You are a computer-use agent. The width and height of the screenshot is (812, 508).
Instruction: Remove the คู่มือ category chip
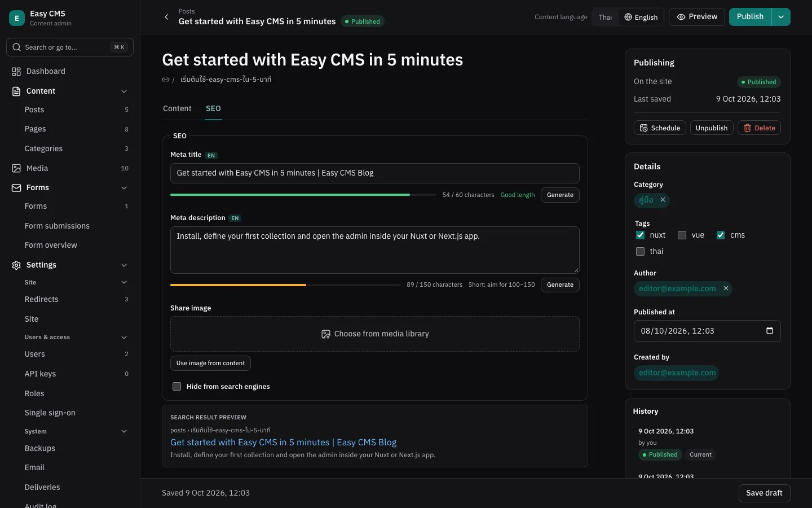(663, 200)
